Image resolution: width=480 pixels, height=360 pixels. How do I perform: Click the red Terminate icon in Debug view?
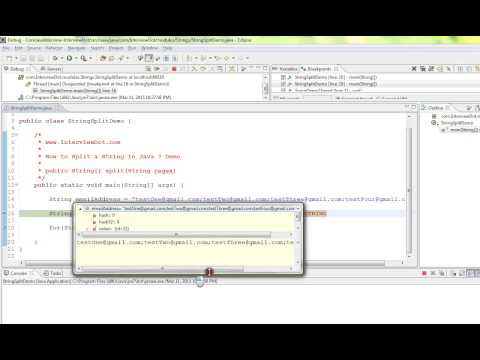(174, 69)
